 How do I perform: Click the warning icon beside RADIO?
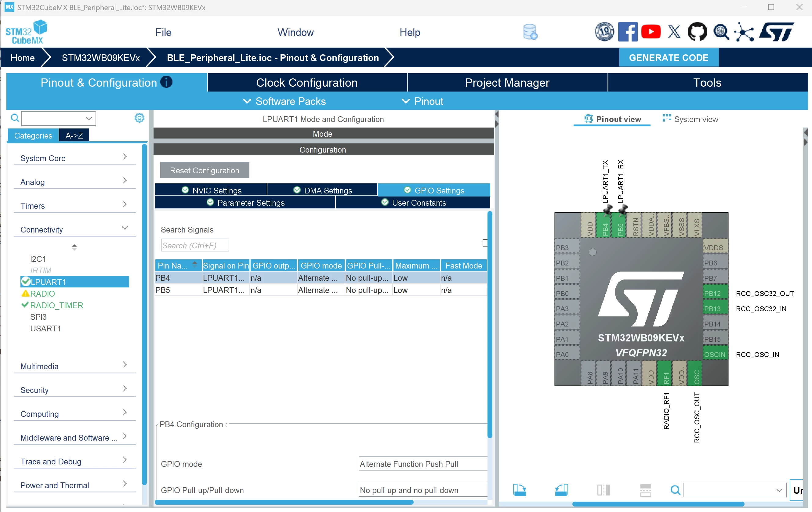[x=25, y=294]
